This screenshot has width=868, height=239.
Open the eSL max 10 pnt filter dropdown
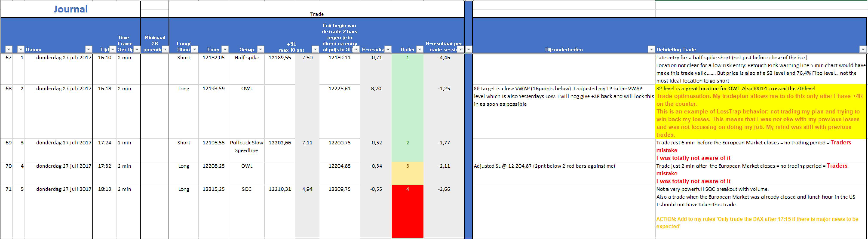(315, 49)
